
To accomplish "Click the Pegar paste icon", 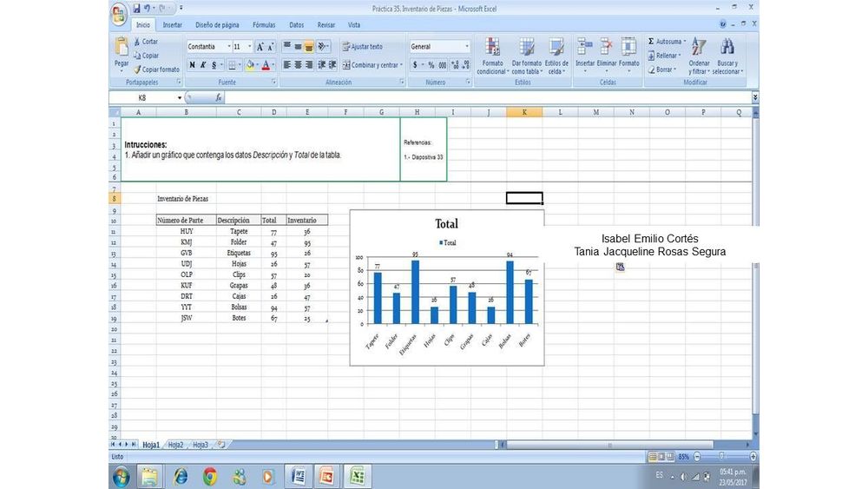I will pyautogui.click(x=122, y=50).
